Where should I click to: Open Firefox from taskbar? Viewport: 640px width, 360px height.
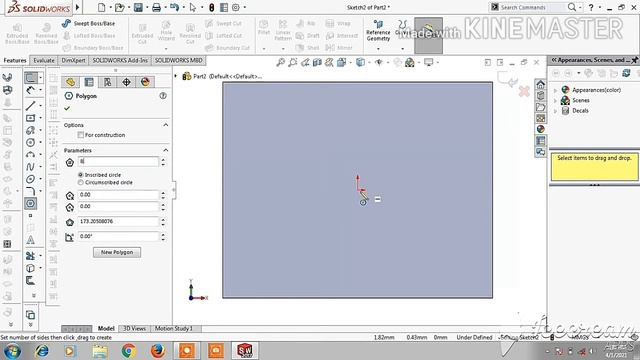[158, 351]
